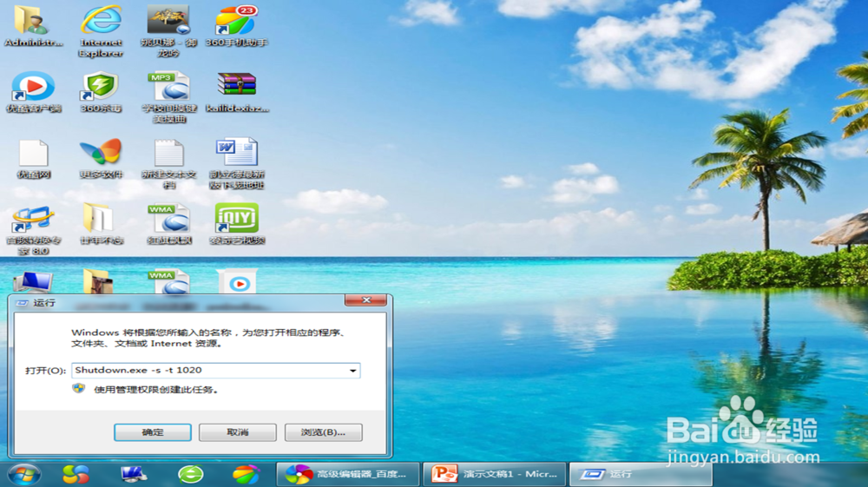This screenshot has width=868, height=487.
Task: Select the partially hidden WMA file above the Run dialog
Action: pyautogui.click(x=169, y=281)
